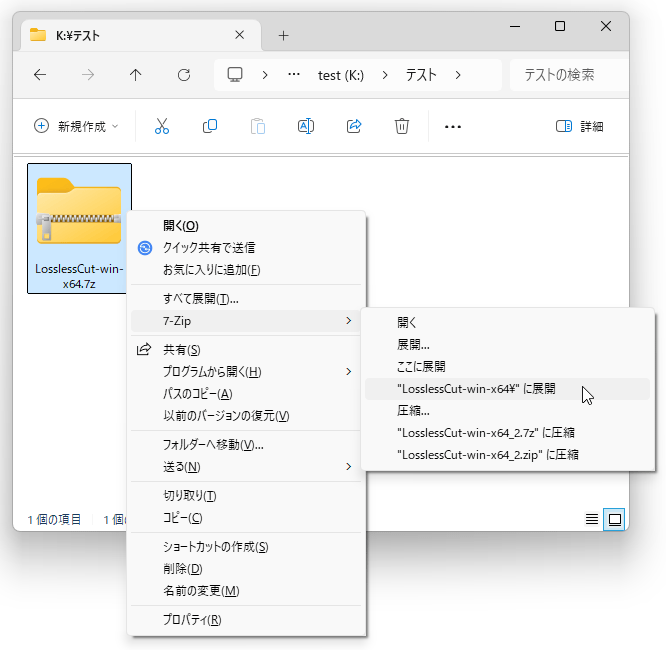Select test (K:) breadcrumb

click(341, 75)
